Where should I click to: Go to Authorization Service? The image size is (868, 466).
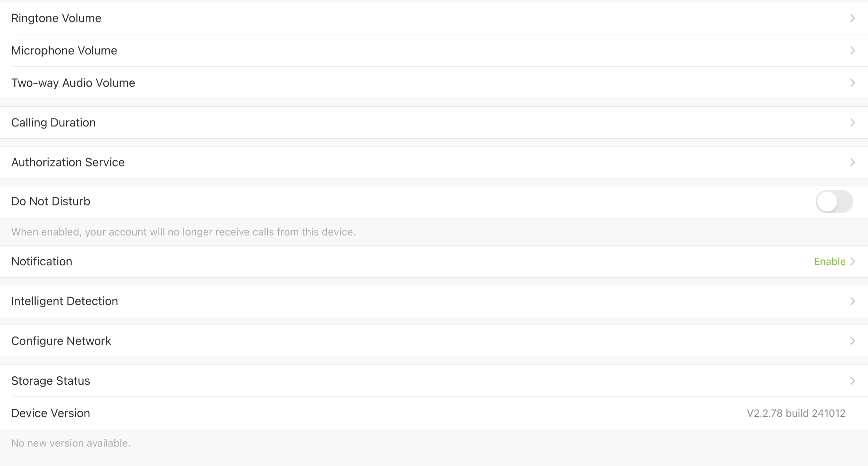(x=68, y=162)
